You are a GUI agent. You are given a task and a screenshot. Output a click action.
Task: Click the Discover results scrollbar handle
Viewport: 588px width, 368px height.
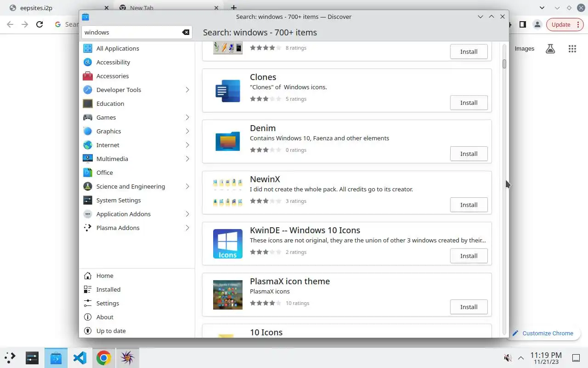click(504, 64)
